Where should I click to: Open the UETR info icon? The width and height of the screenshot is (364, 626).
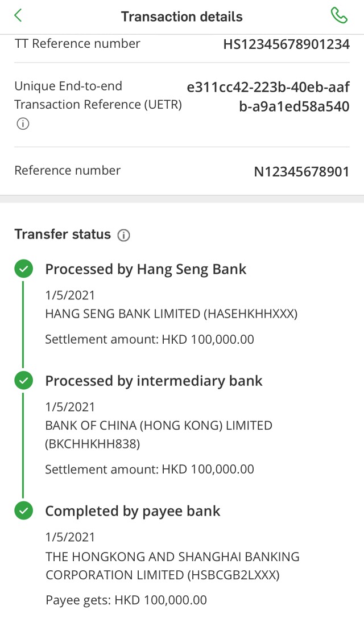click(x=23, y=123)
